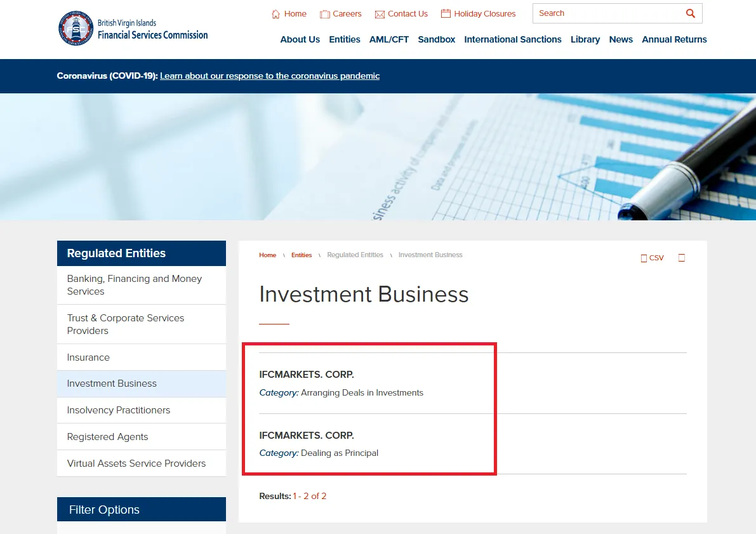This screenshot has height=534, width=756.
Task: Open Banking, Financing and Money Services
Action: click(134, 285)
